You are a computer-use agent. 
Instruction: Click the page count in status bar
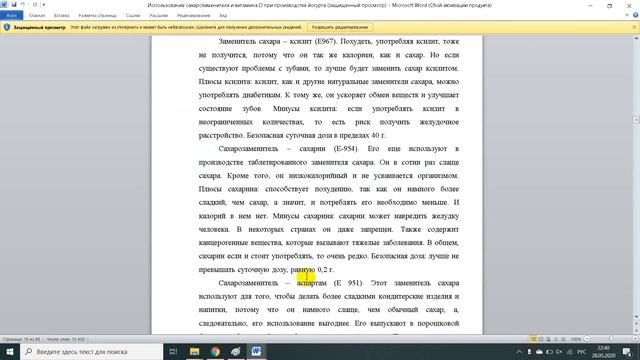(x=21, y=339)
